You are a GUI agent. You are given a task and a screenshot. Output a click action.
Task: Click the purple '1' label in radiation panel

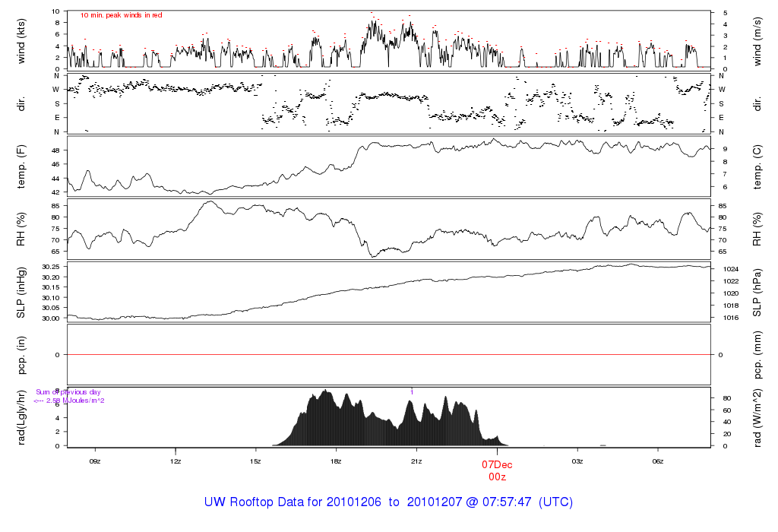point(412,392)
